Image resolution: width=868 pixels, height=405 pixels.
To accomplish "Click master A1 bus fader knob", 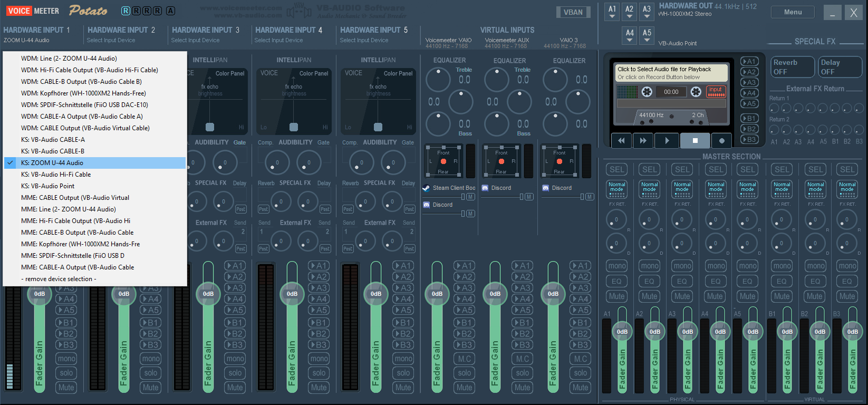I will pyautogui.click(x=622, y=332).
